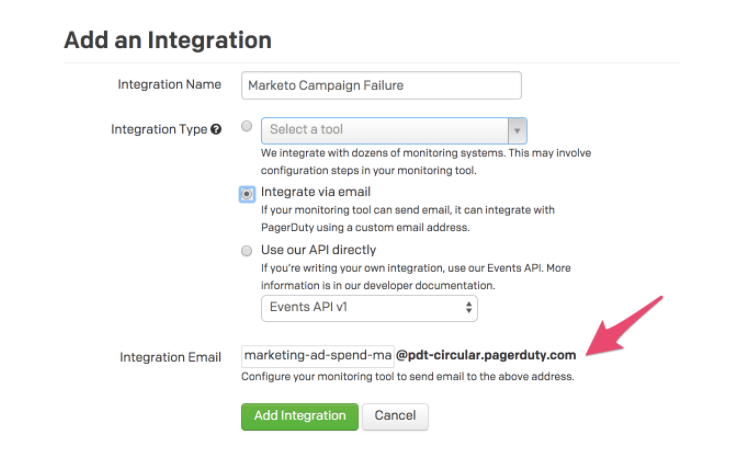Click the Integration Type label text

(x=159, y=130)
